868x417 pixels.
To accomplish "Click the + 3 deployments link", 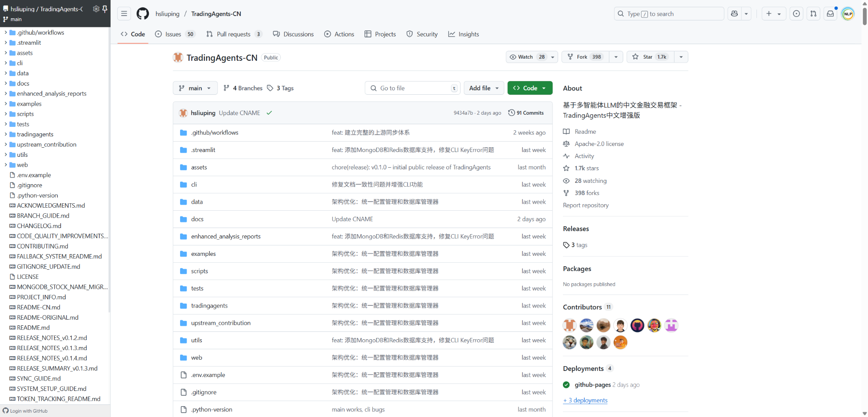I will [585, 400].
